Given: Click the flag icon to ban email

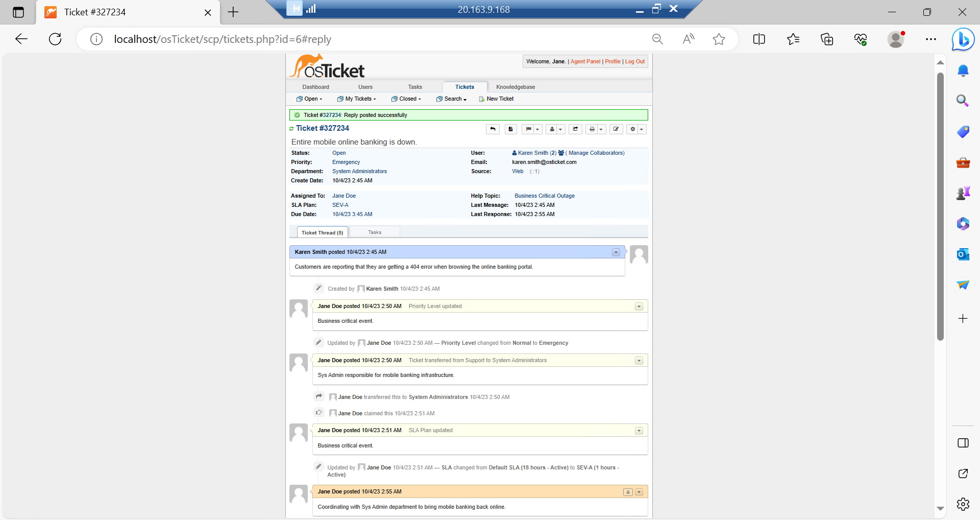Looking at the screenshot, I should 529,129.
